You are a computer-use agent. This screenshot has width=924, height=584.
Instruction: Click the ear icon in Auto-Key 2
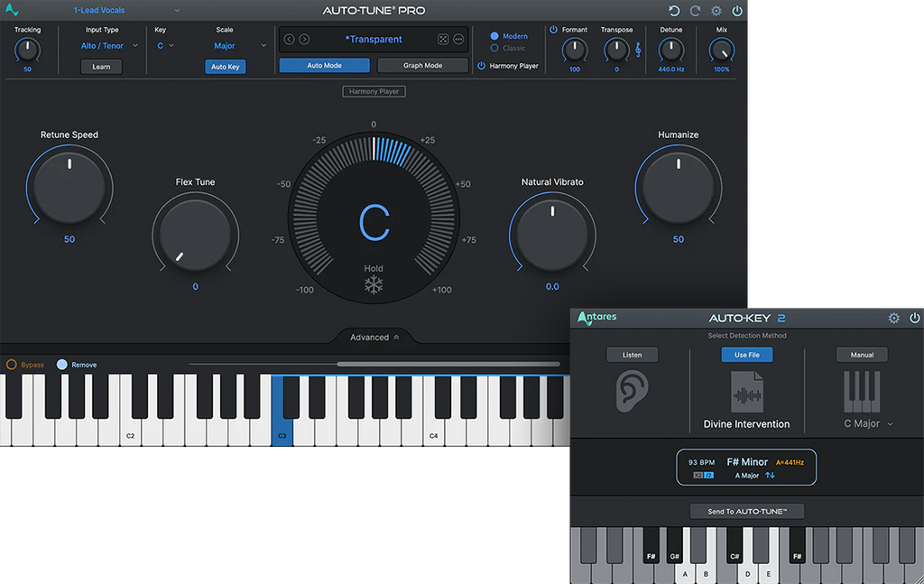pos(632,390)
